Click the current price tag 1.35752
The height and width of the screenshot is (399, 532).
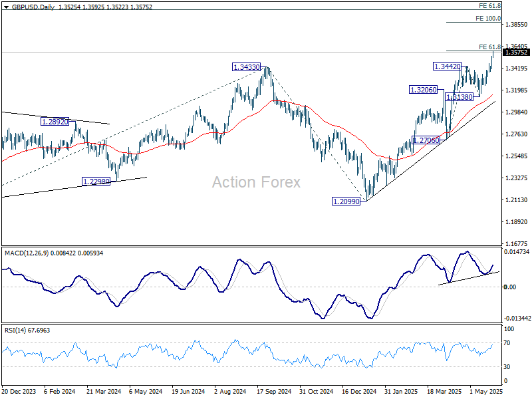[516, 53]
